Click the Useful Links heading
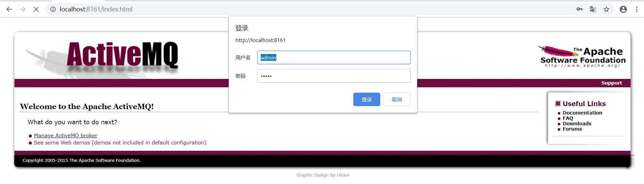 click(584, 104)
